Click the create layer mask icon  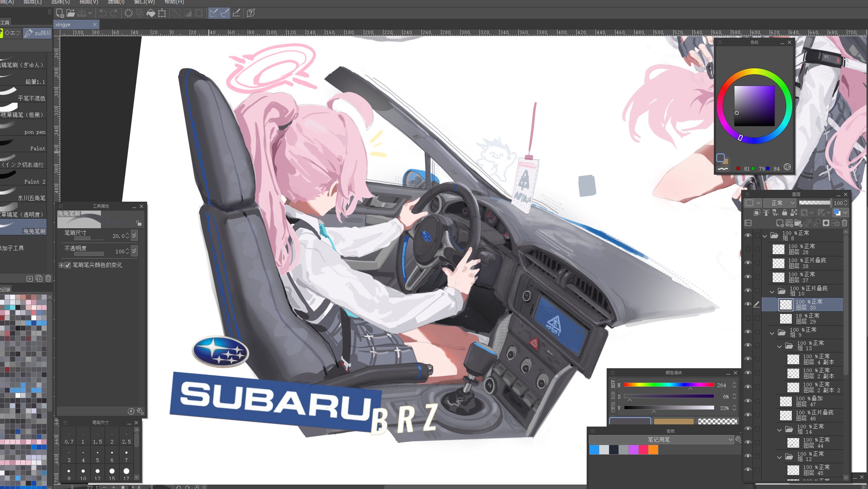click(826, 223)
